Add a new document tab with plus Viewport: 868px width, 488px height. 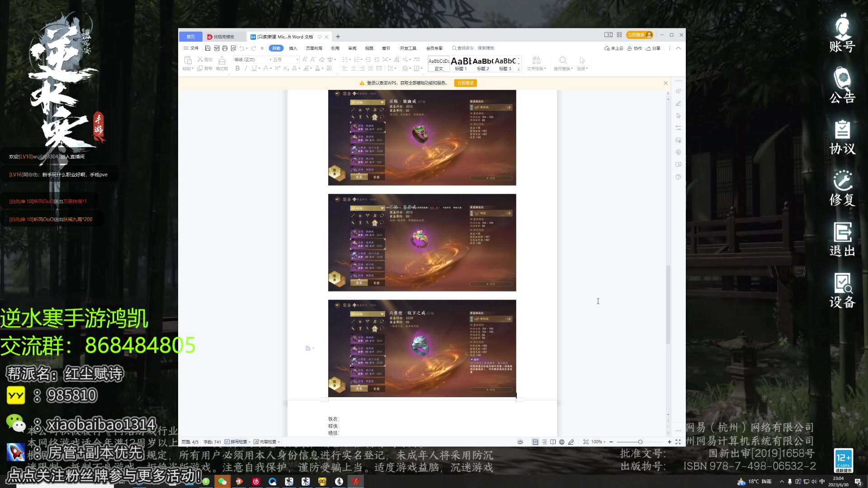click(338, 37)
